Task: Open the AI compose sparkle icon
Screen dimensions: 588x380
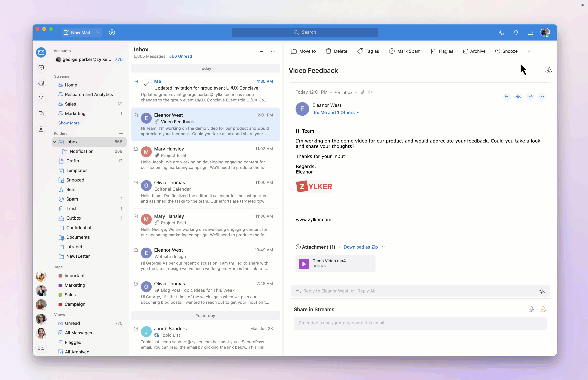Action: (x=542, y=291)
